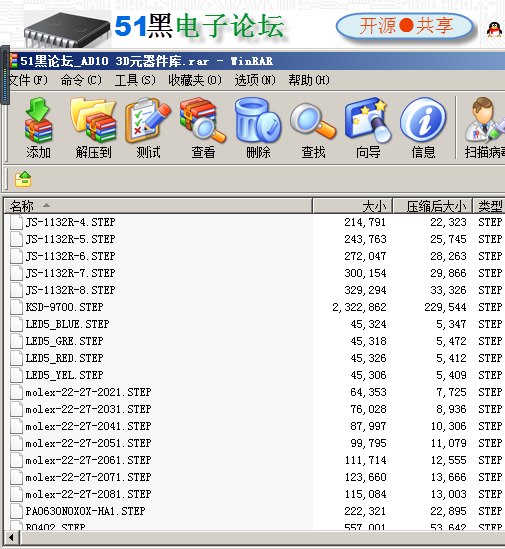Click the file icon of LED5_BLUE.STEP
This screenshot has width=505, height=549.
point(16,324)
